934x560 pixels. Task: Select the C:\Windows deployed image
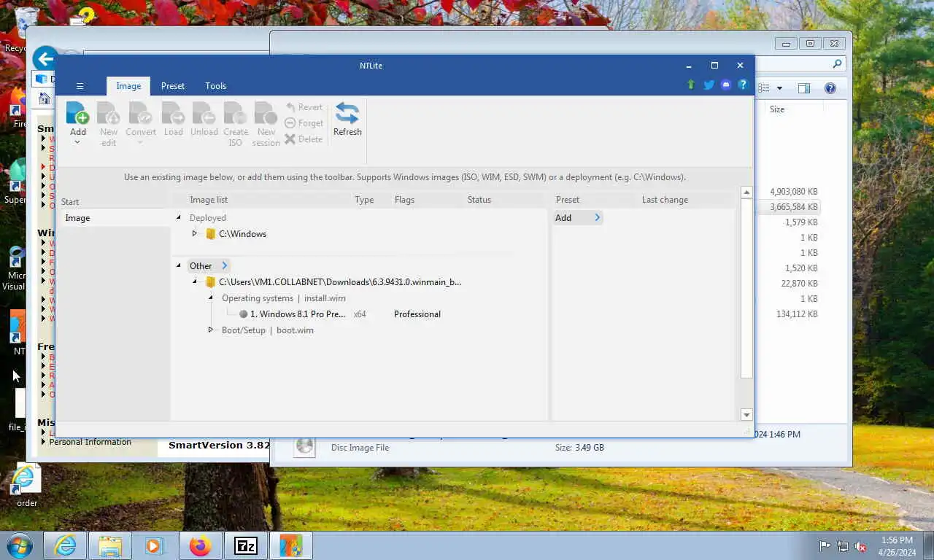point(242,234)
